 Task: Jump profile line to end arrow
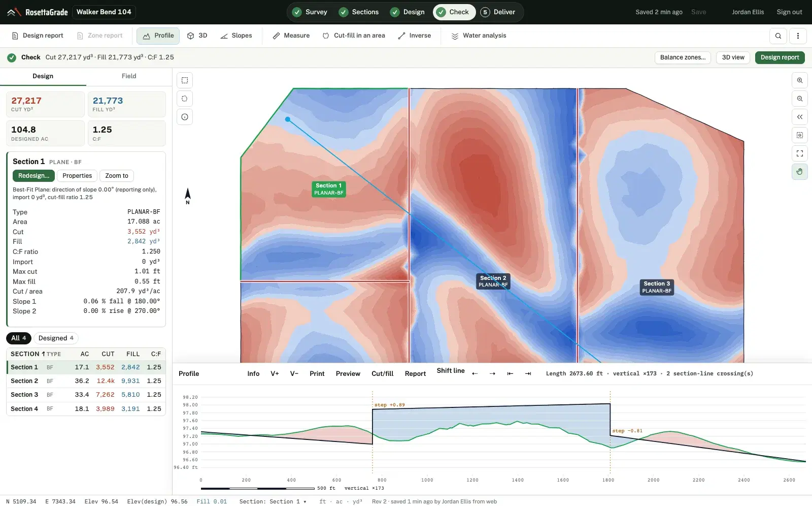[528, 373]
